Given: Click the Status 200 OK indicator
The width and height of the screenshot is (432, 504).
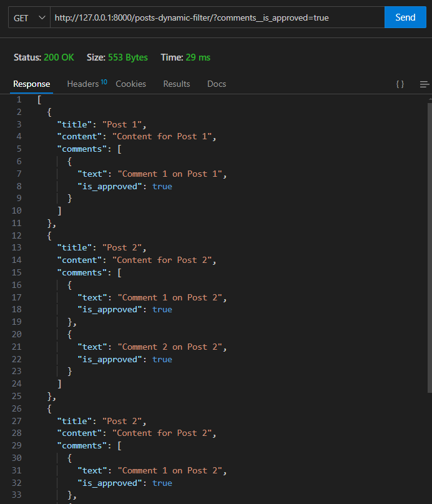Looking at the screenshot, I should (44, 57).
